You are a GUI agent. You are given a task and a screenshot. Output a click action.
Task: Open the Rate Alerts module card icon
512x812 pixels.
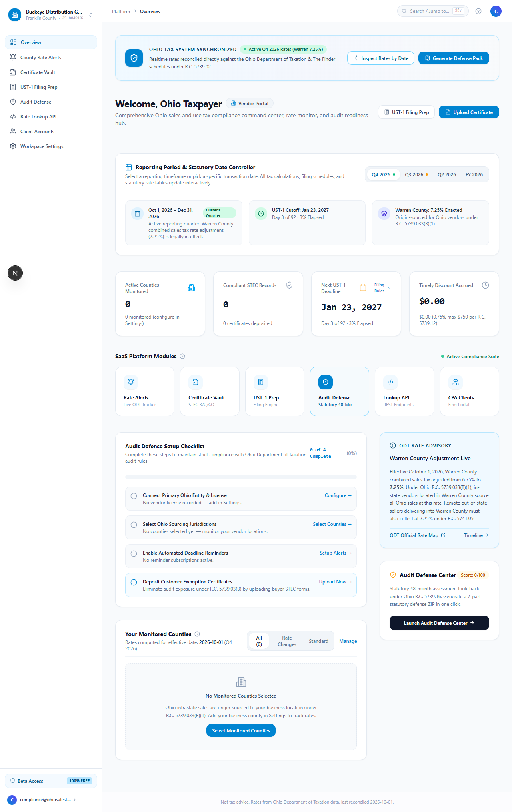pyautogui.click(x=131, y=382)
